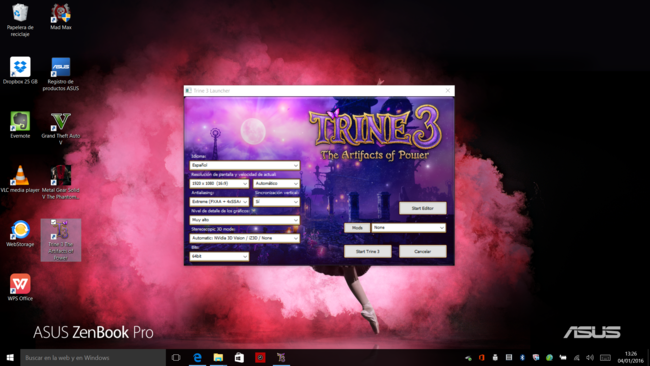Open Registro de productos ASUS shortcut
This screenshot has width=650, height=366.
(61, 74)
